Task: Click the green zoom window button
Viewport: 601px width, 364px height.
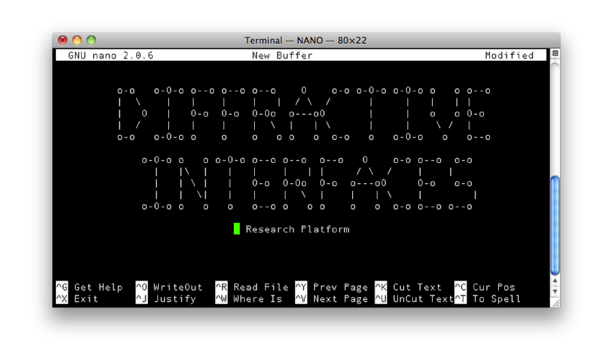Action: [91, 40]
